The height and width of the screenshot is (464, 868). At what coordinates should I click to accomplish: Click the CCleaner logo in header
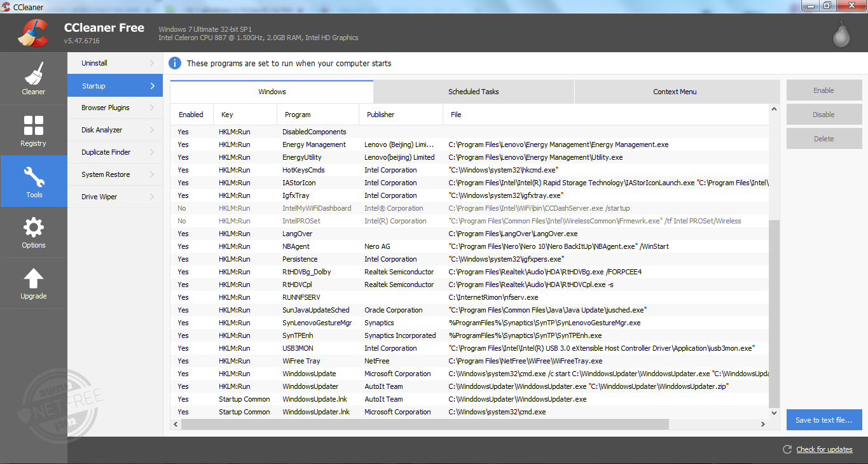[33, 33]
